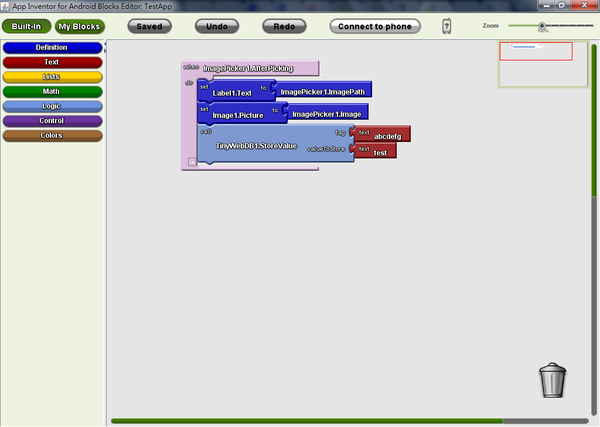Click the horizontal workspace scrollbar
This screenshot has height=427, width=600.
click(349, 421)
